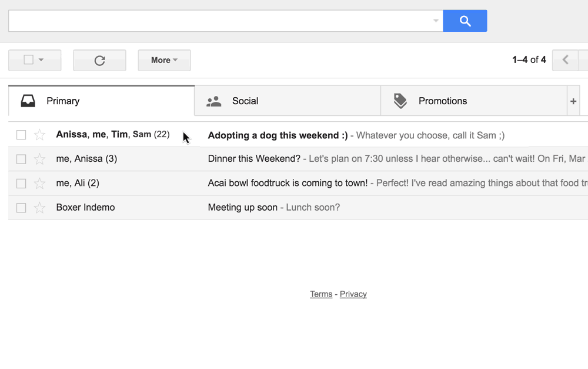The height and width of the screenshot is (369, 588).
Task: Star the Dinner this Weekend email
Action: 39,159
